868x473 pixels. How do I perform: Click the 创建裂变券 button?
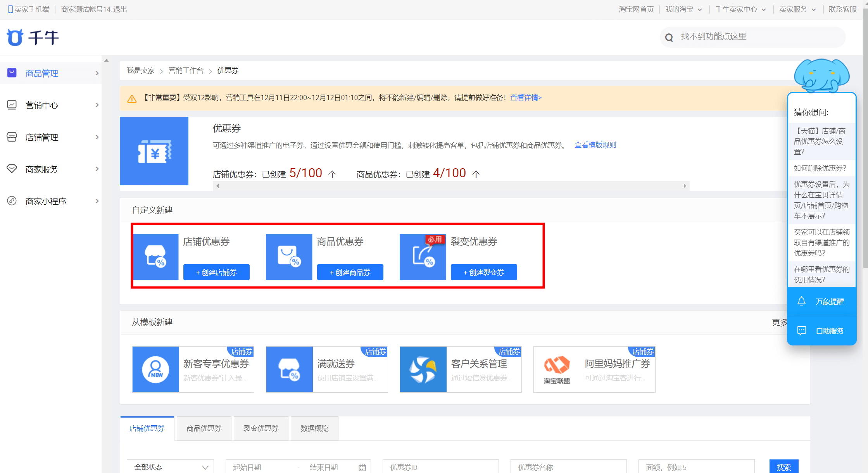click(484, 272)
